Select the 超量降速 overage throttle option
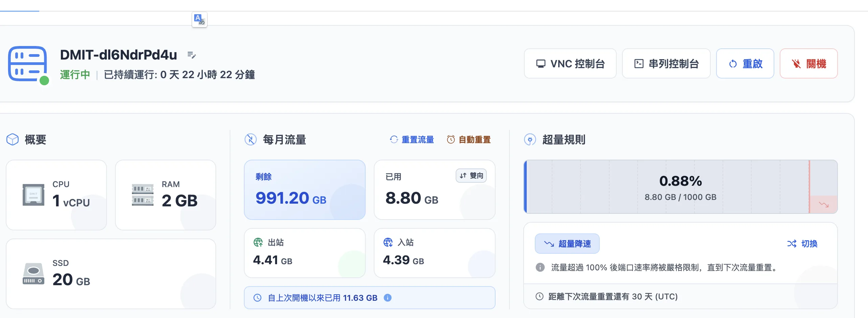868x318 pixels. click(x=567, y=244)
